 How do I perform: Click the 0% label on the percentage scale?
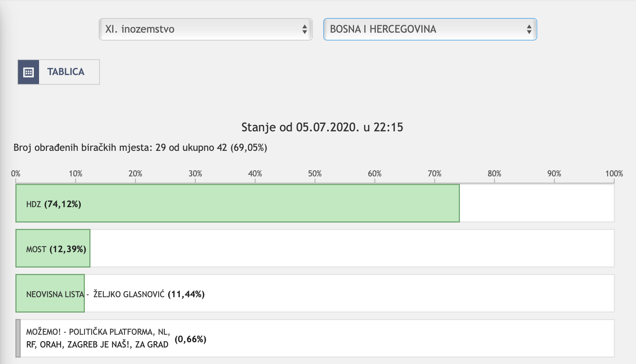point(15,174)
